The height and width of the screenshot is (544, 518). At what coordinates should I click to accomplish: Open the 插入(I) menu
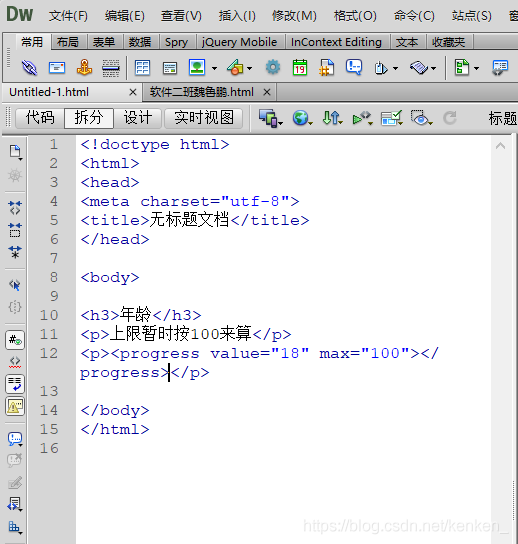(x=237, y=16)
